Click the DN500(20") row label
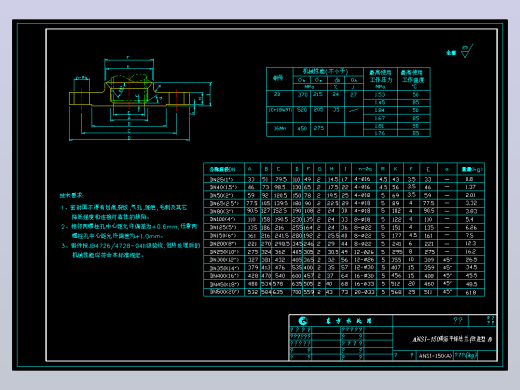Viewport: 520px width, 390px height. click(x=224, y=292)
